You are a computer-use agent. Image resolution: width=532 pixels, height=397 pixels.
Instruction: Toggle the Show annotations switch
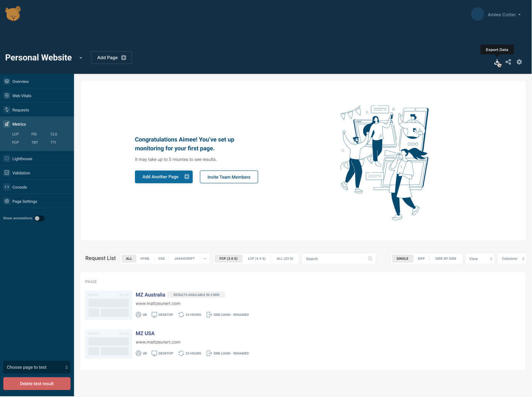click(x=39, y=218)
